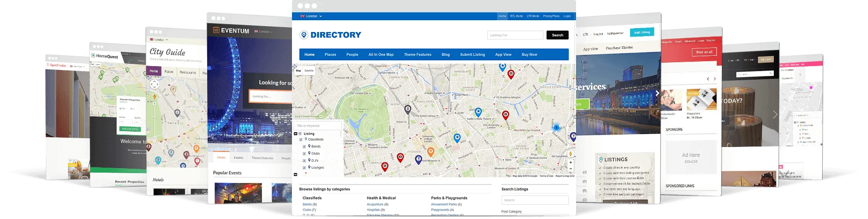Toggle the Clubs checkbox
Screen dimensions: 868x219
(304, 153)
